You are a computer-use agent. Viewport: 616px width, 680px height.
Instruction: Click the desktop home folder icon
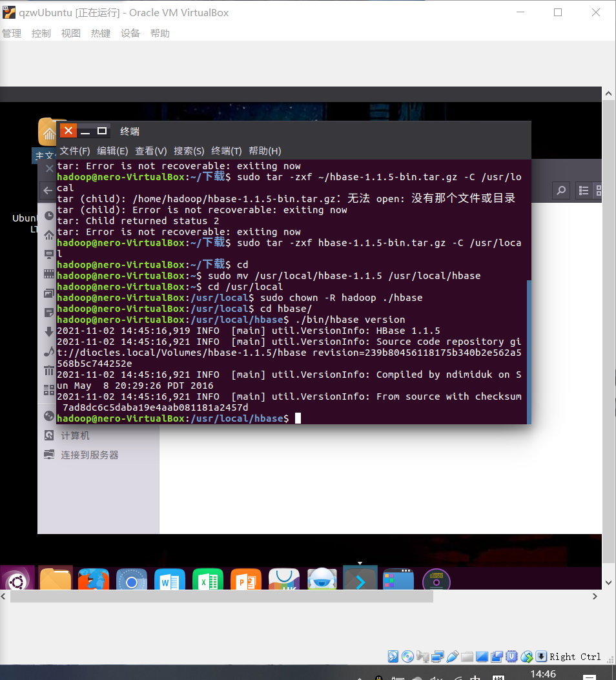tap(48, 131)
